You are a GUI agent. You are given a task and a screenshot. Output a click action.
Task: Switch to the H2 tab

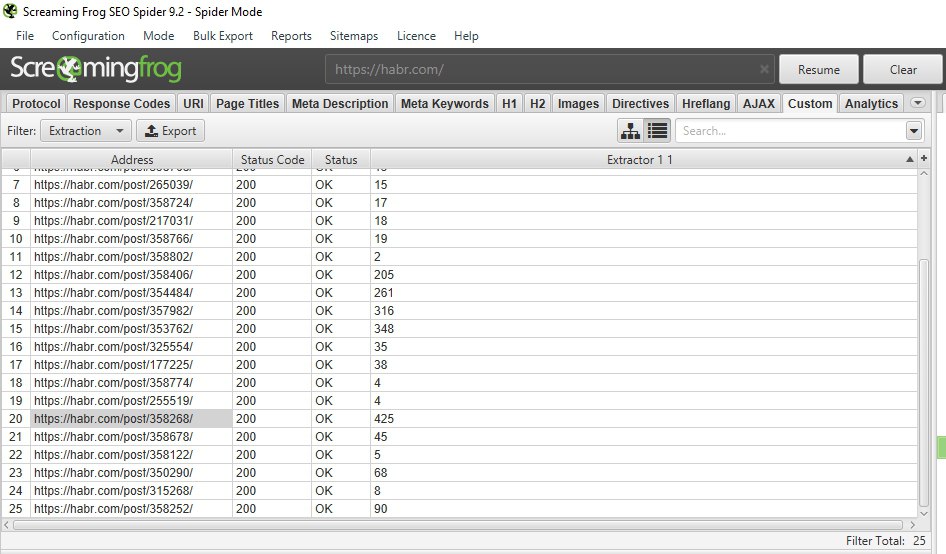point(538,104)
